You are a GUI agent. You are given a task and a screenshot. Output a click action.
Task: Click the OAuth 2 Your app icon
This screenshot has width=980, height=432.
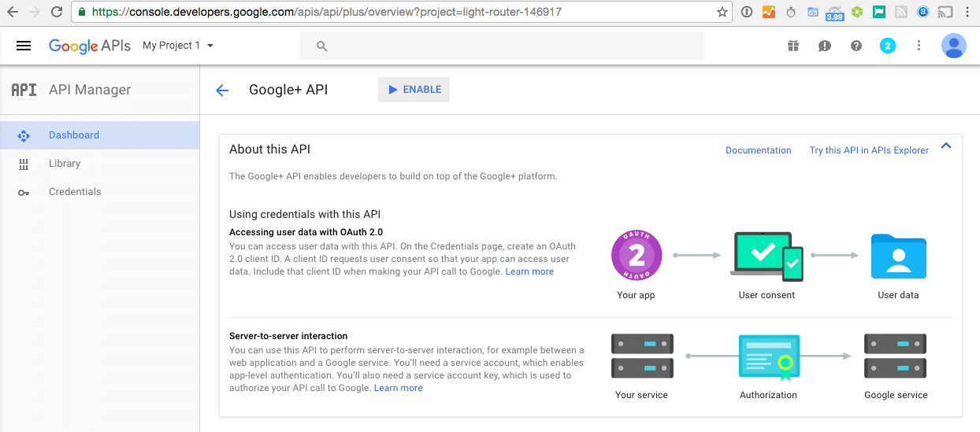pos(637,255)
